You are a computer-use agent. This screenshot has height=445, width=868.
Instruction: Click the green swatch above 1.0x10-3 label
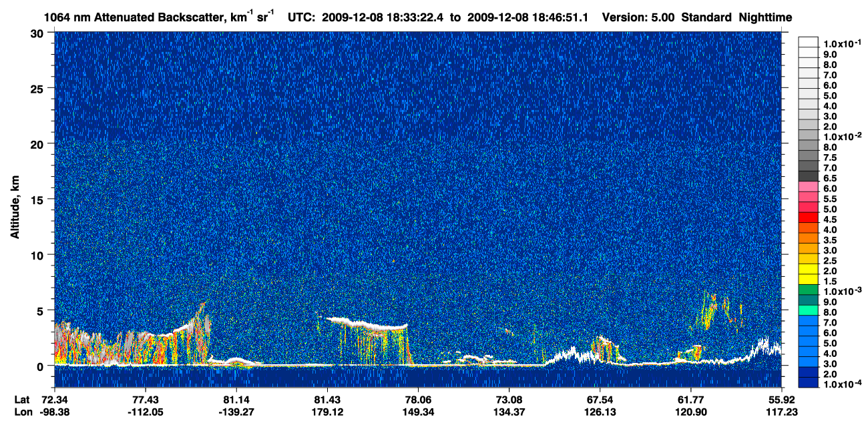coord(808,289)
